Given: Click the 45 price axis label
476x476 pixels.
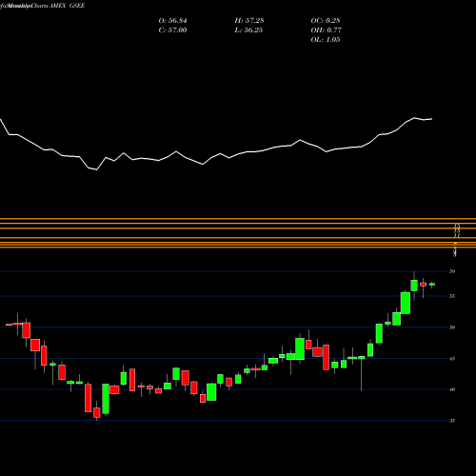Looking at the screenshot, I should tap(452, 359).
